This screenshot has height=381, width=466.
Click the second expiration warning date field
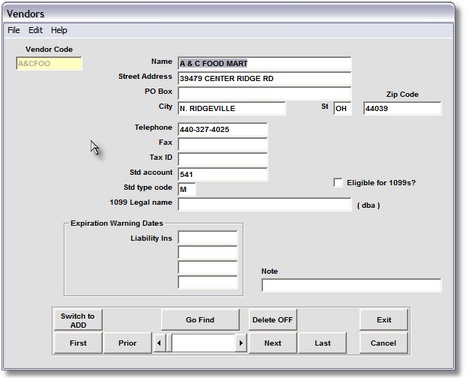[208, 253]
